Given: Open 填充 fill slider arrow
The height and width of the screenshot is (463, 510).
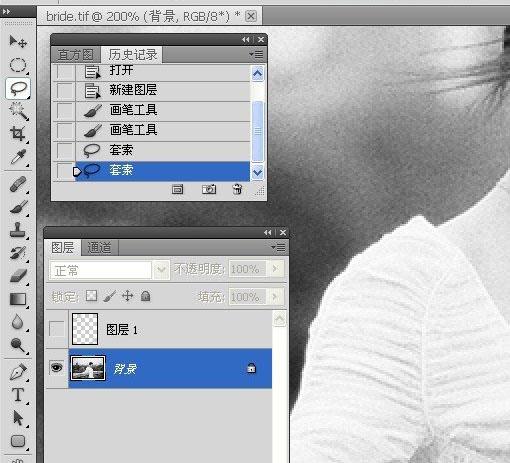Looking at the screenshot, I should [x=276, y=296].
